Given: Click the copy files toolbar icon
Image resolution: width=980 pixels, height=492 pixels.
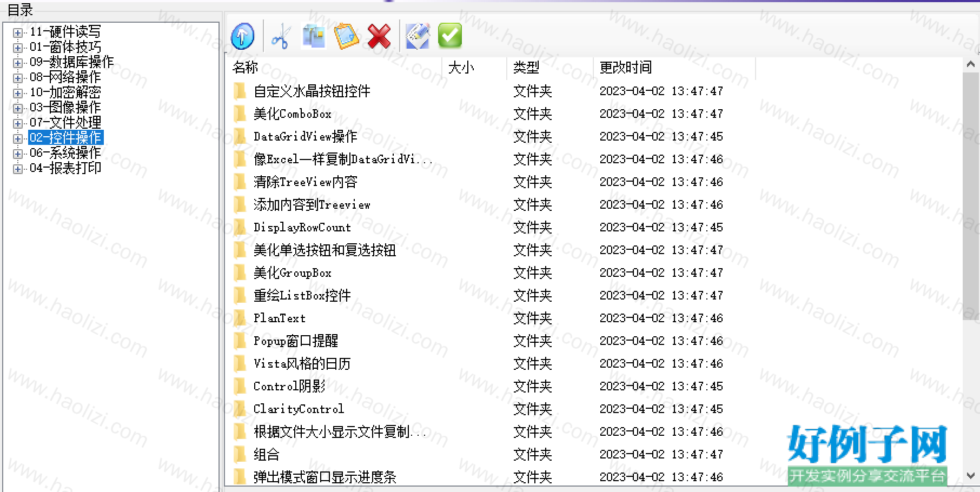Looking at the screenshot, I should (314, 36).
